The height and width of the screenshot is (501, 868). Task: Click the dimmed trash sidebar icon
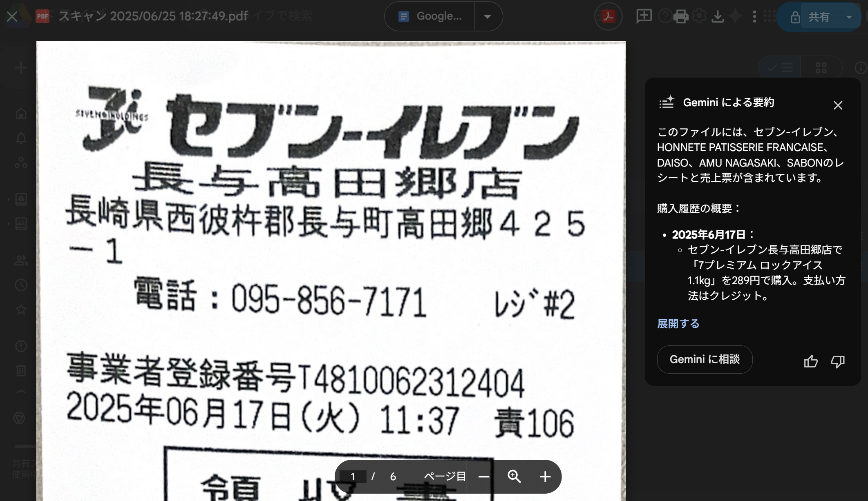coord(21,371)
